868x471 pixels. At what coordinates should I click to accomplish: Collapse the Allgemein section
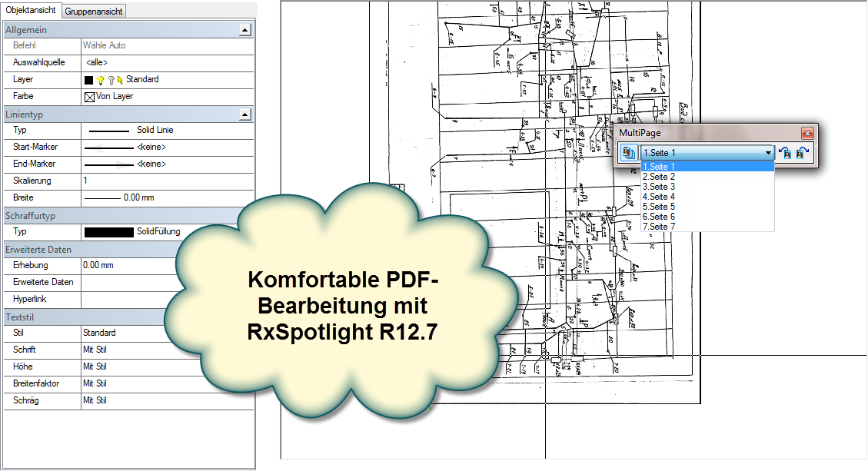(245, 30)
